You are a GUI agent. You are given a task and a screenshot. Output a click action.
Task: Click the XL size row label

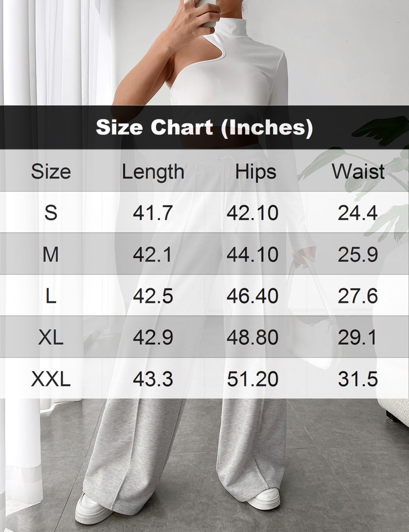click(51, 337)
